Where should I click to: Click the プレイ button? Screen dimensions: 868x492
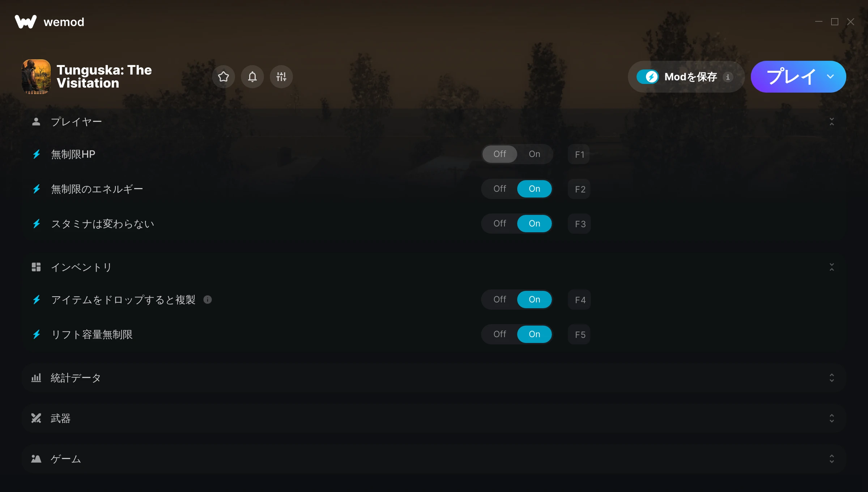pos(791,77)
